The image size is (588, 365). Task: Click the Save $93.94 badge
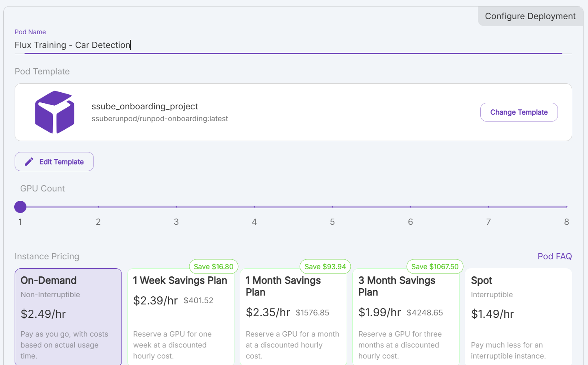(325, 267)
